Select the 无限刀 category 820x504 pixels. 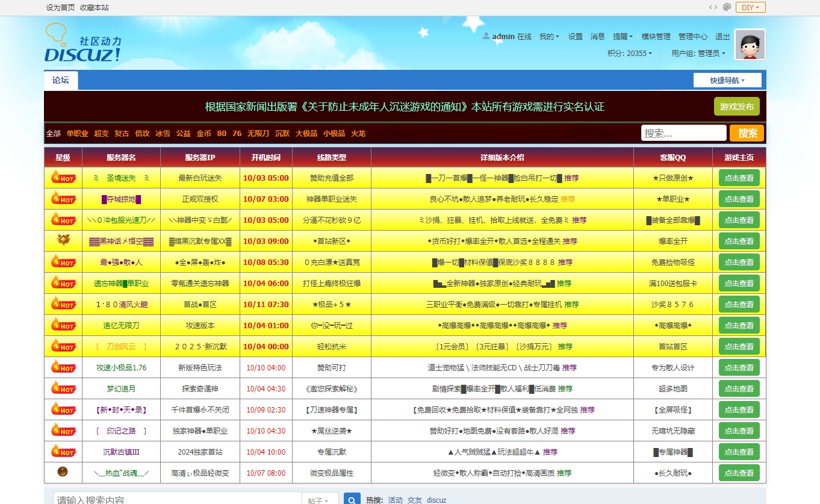tap(258, 133)
